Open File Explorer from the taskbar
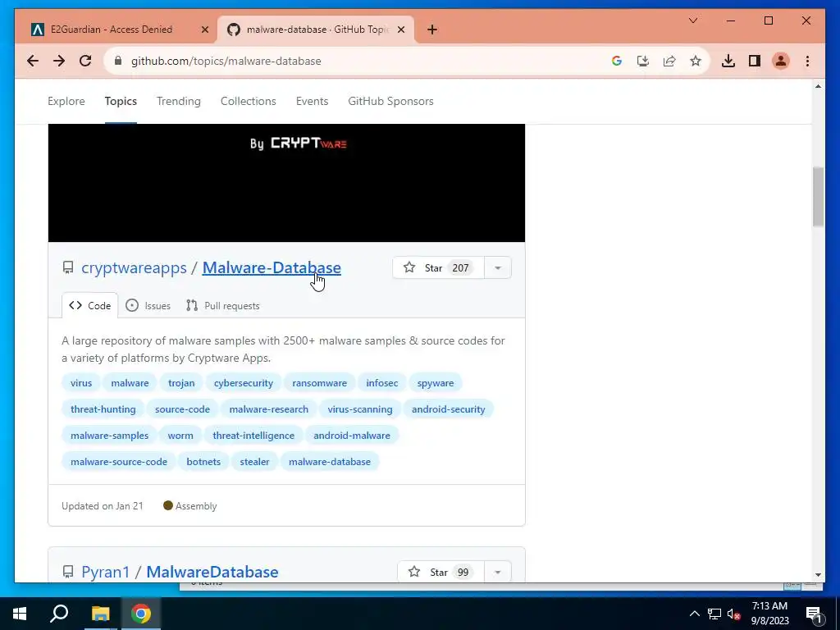Screen dimensions: 840x630 (x=100, y=614)
